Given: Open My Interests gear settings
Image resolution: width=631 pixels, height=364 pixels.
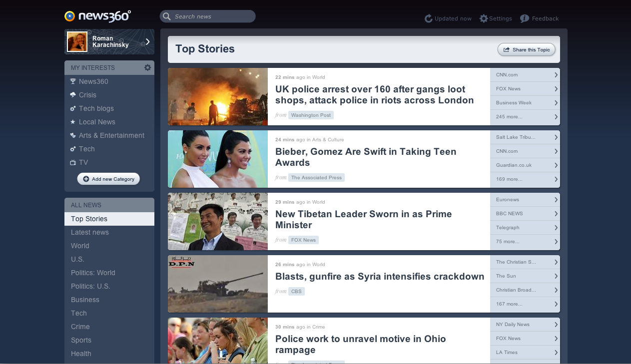Looking at the screenshot, I should (147, 67).
